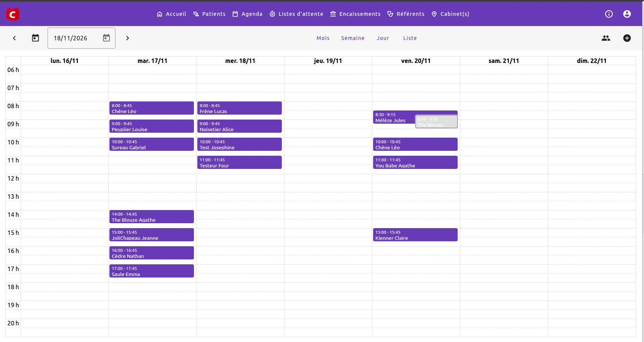This screenshot has width=644, height=342.
Task: Switch to Semaine view
Action: [353, 38]
